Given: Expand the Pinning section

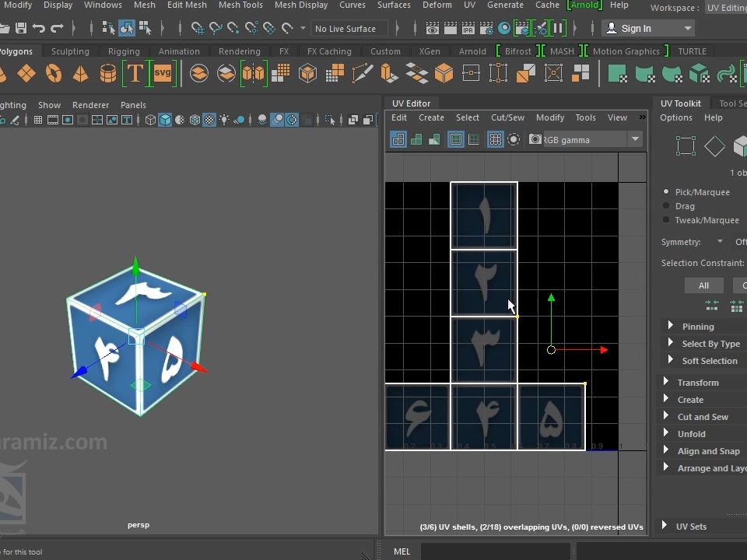Looking at the screenshot, I should (x=671, y=326).
